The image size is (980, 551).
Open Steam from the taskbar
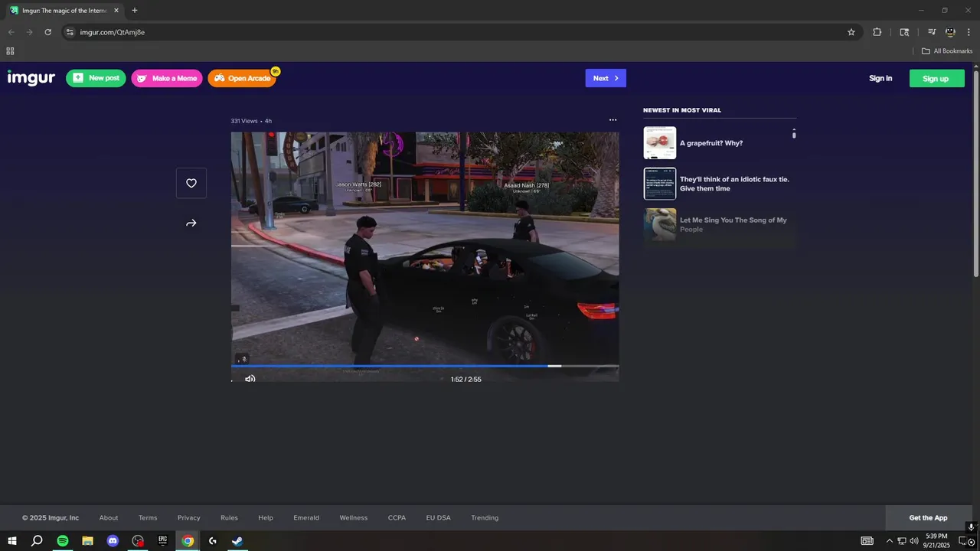tap(237, 541)
